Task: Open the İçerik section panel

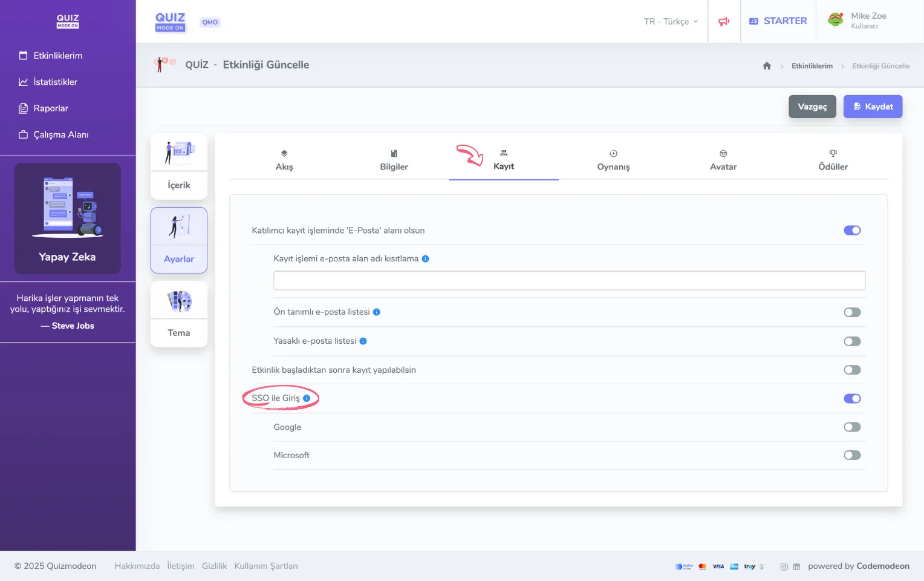Action: click(x=179, y=167)
